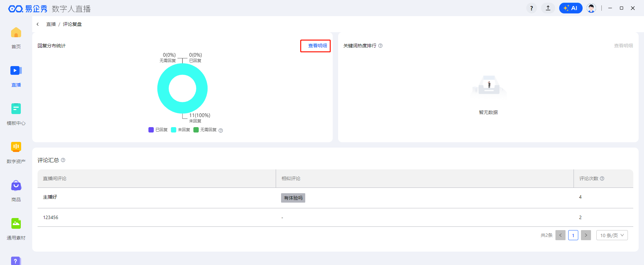Toggle the 已回复 legend swatch
The image size is (644, 265).
click(151, 130)
